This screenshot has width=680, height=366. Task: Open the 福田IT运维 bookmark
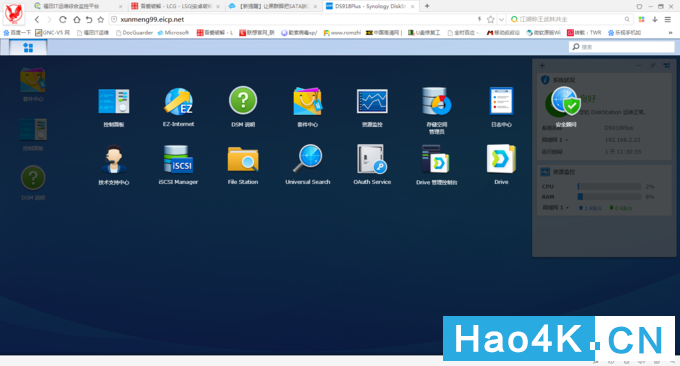93,33
